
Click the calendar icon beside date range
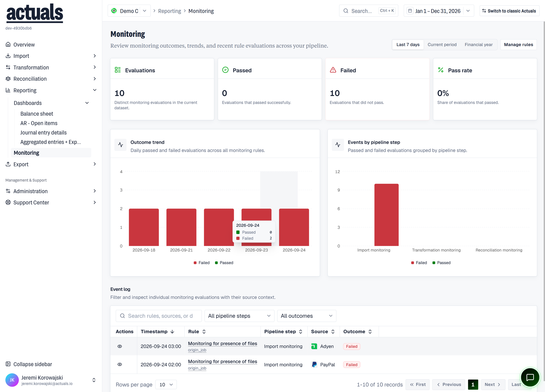pyautogui.click(x=410, y=11)
